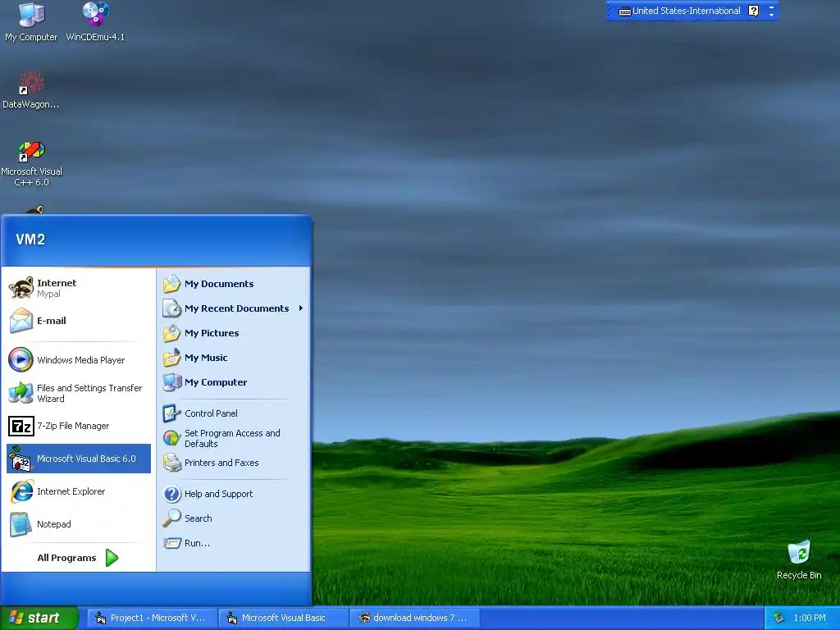Open My Computer desktop icon

(x=31, y=22)
